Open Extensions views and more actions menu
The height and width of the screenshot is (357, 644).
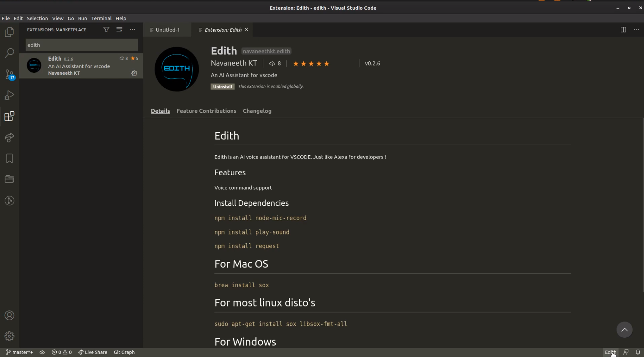pyautogui.click(x=132, y=30)
